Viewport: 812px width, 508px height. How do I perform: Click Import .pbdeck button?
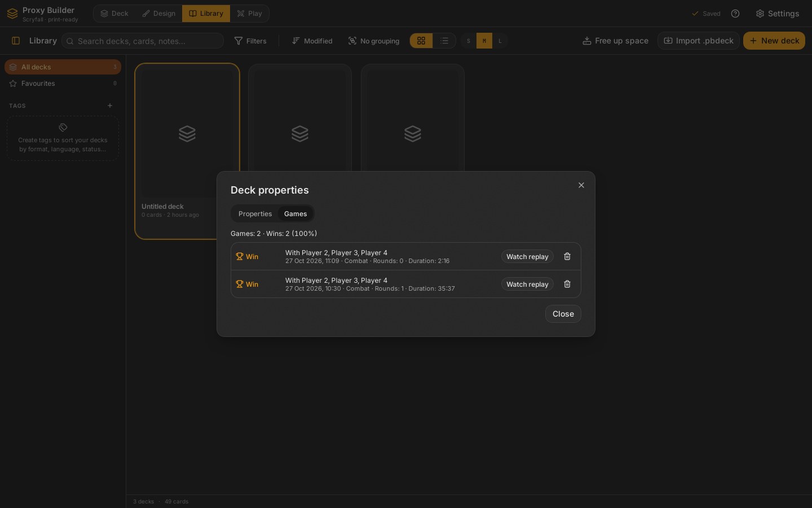pos(699,41)
